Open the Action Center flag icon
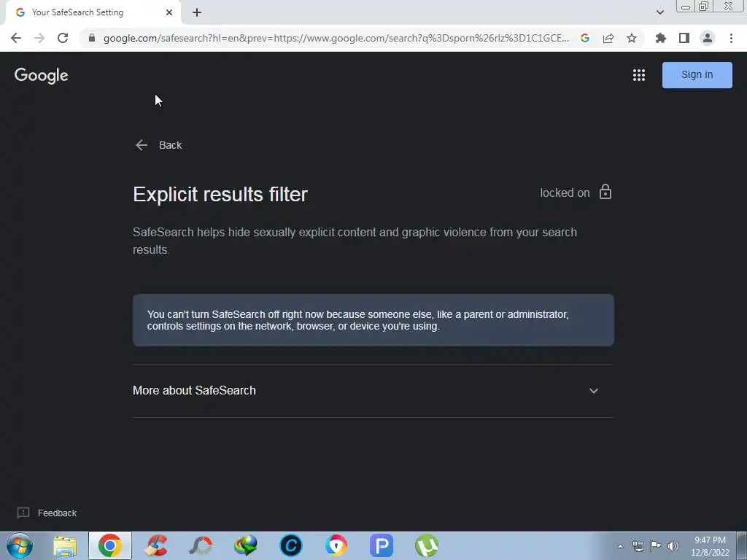The width and height of the screenshot is (747, 560). coord(656,546)
